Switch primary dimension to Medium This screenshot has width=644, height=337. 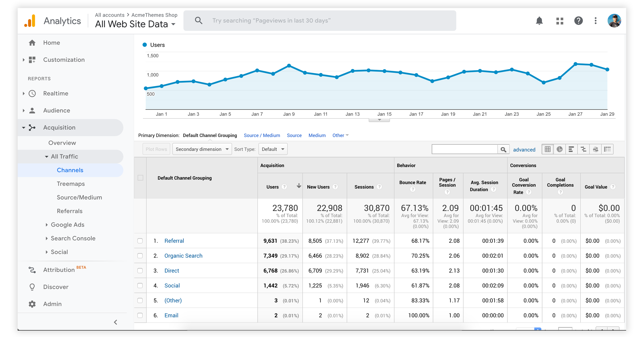(317, 136)
